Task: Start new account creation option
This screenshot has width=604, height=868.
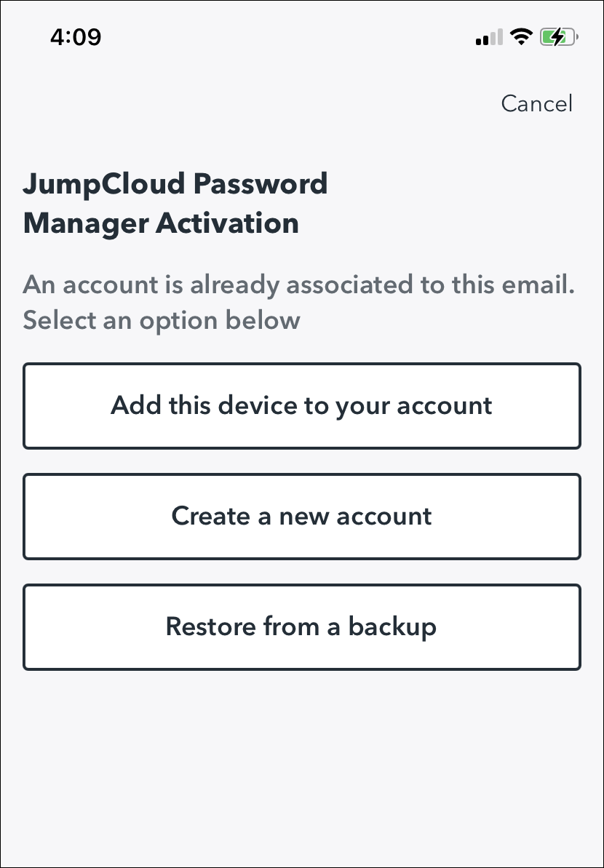Action: pyautogui.click(x=301, y=517)
